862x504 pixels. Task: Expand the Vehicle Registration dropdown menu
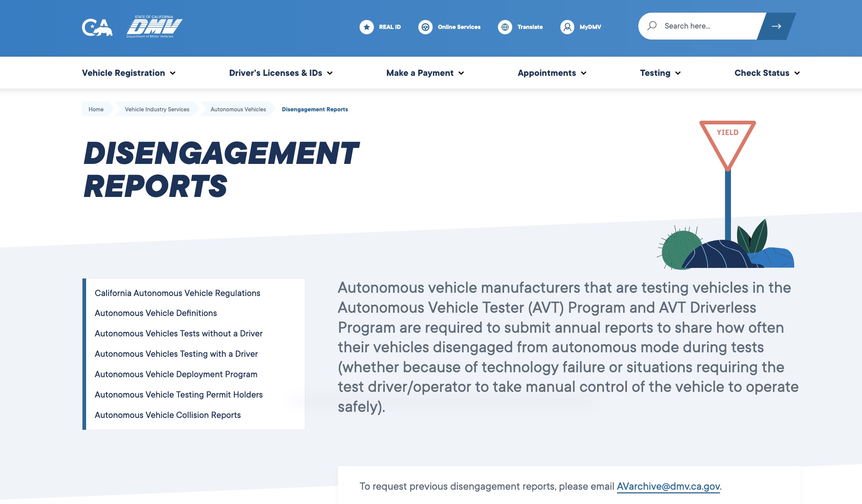[129, 73]
